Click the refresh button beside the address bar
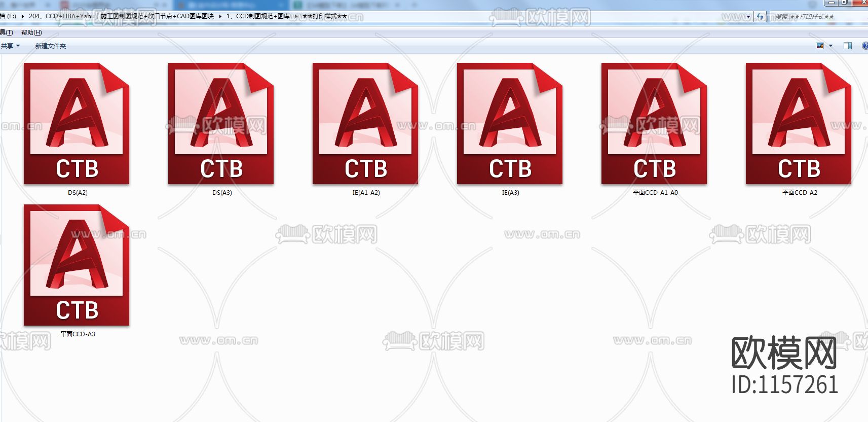The image size is (868, 422). 760,16
